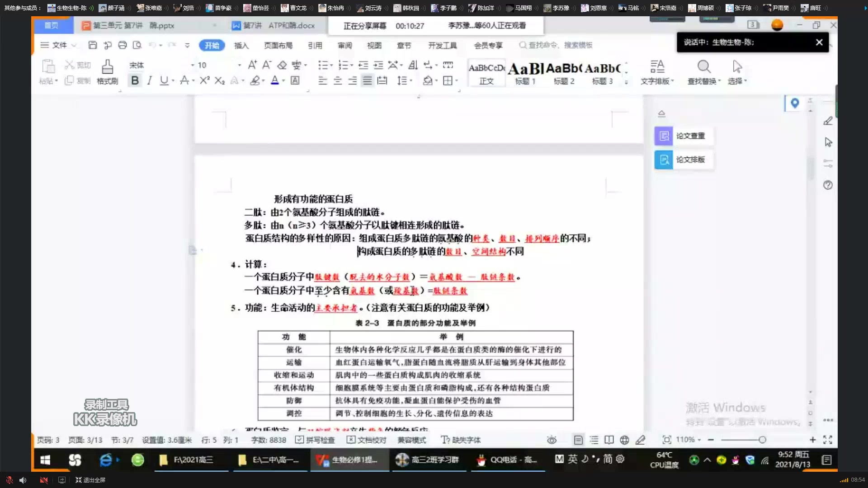Click the Print Preview icon
The width and height of the screenshot is (868, 488).
pyautogui.click(x=137, y=45)
